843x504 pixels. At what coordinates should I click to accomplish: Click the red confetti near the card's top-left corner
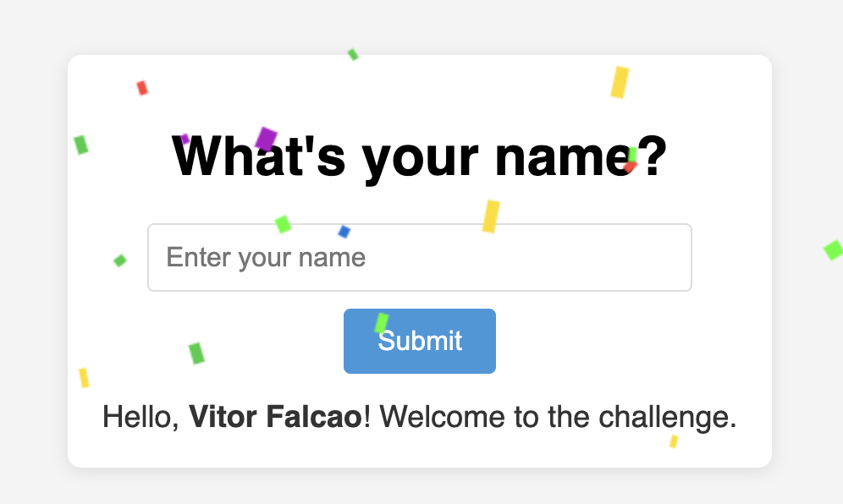(142, 88)
